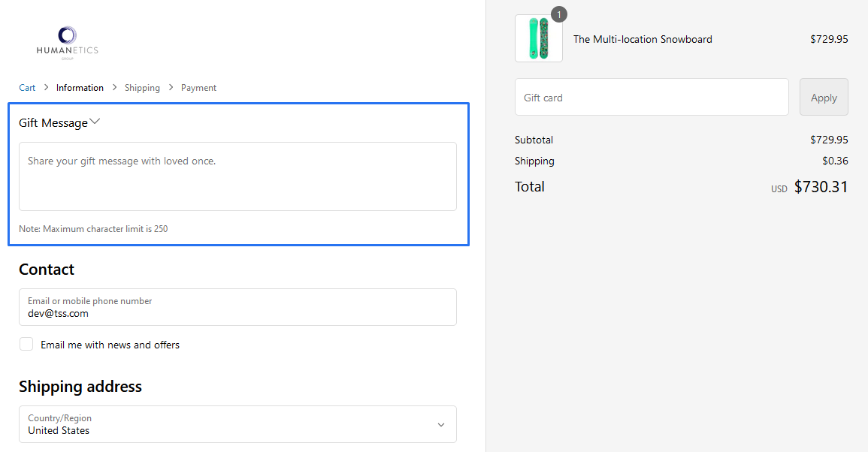Collapse the Gift Message chevron
Screen dimensions: 868x452
point(95,122)
